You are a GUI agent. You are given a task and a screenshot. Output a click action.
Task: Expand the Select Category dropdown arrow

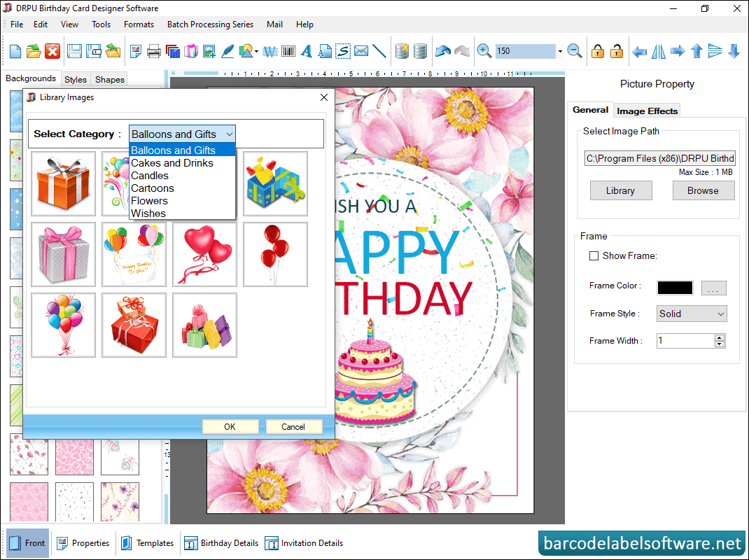coord(230,134)
